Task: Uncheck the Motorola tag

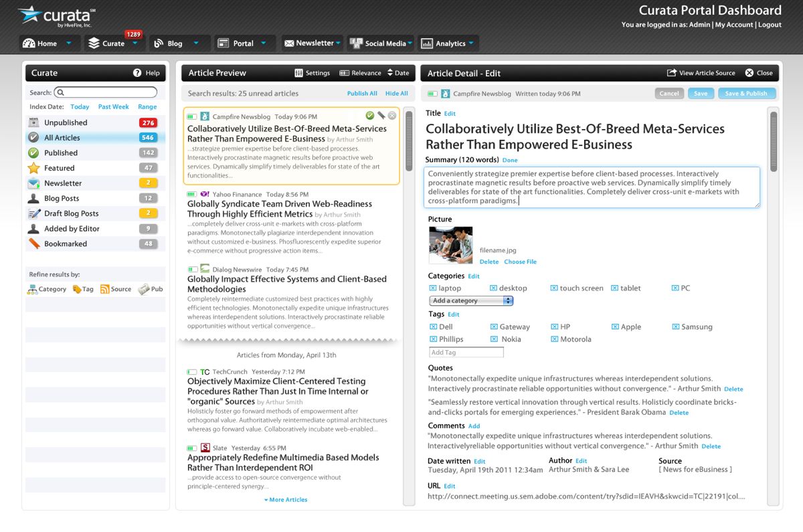Action: coord(554,339)
